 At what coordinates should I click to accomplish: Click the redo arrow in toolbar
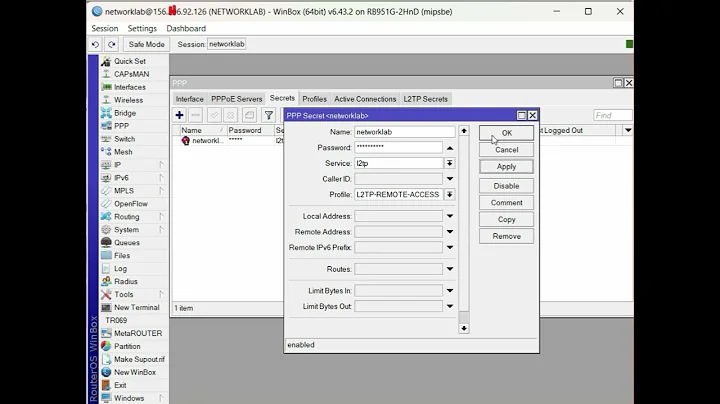pos(112,44)
